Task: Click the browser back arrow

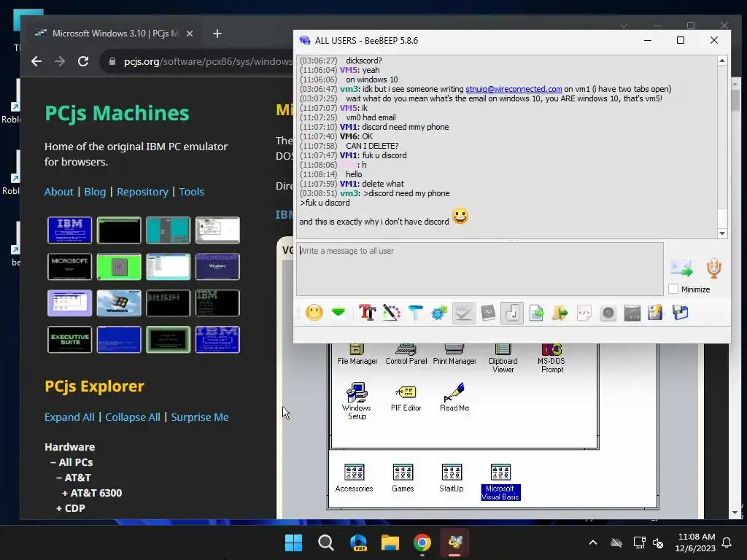Action: 36,61
